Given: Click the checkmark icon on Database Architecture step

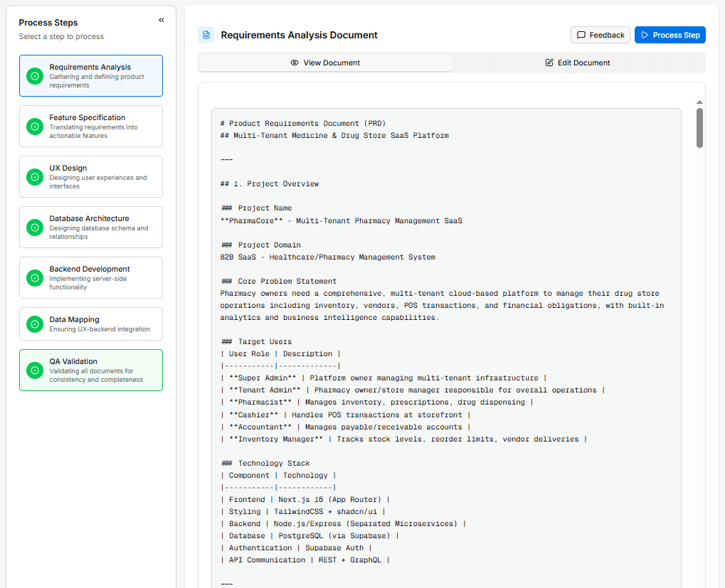Looking at the screenshot, I should pyautogui.click(x=34, y=227).
